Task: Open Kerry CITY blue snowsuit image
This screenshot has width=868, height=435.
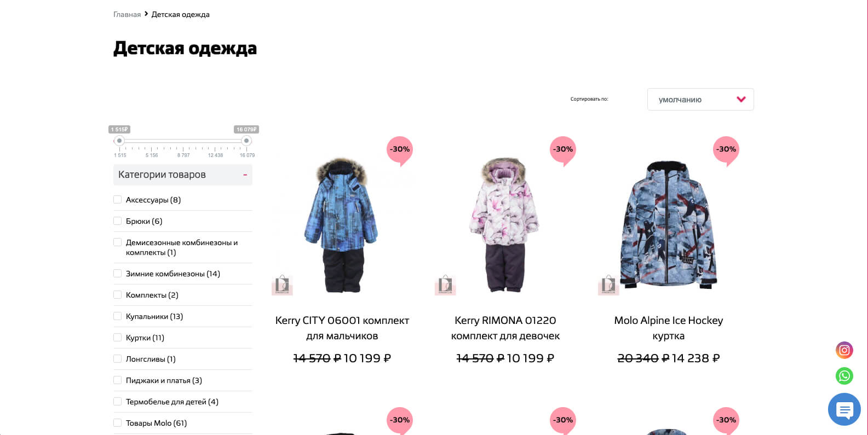Action: point(342,224)
